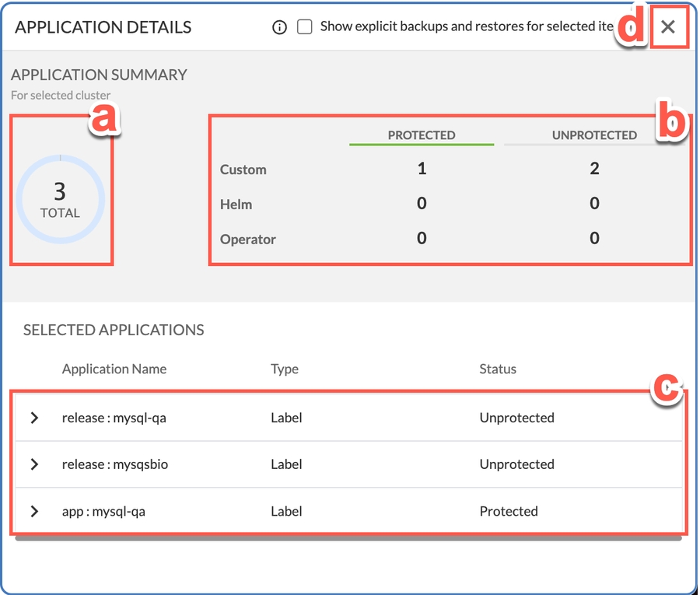Image resolution: width=700 pixels, height=595 pixels.
Task: Expand the release : mysql-qa row
Action: [x=34, y=418]
